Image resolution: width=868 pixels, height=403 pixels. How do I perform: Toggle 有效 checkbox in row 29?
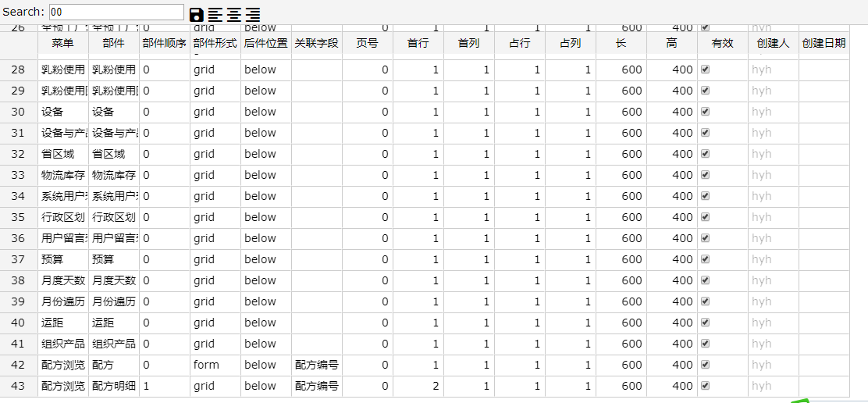click(x=705, y=91)
